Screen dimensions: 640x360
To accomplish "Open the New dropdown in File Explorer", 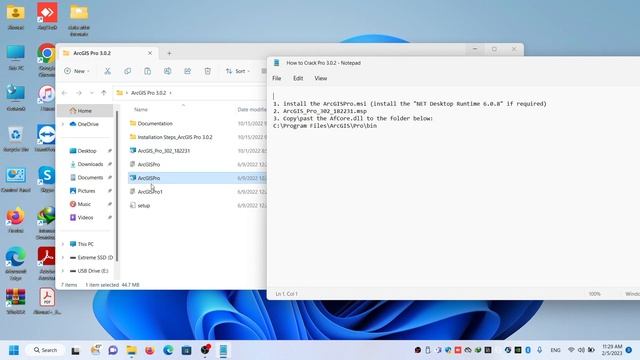I will 77,71.
